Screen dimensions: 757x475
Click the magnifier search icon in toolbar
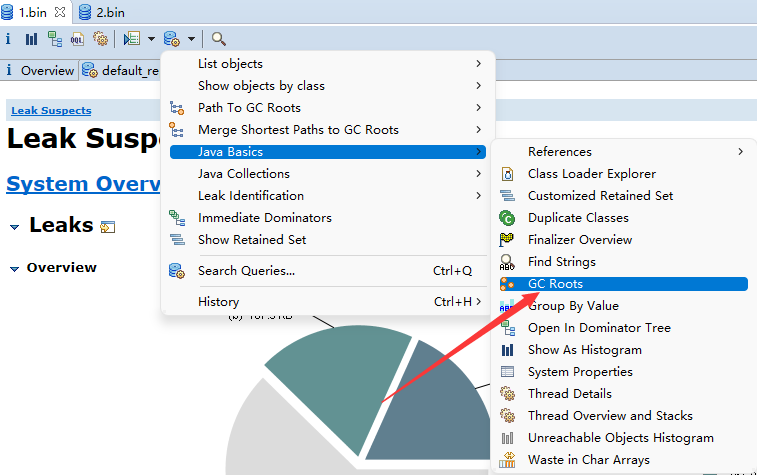point(218,39)
